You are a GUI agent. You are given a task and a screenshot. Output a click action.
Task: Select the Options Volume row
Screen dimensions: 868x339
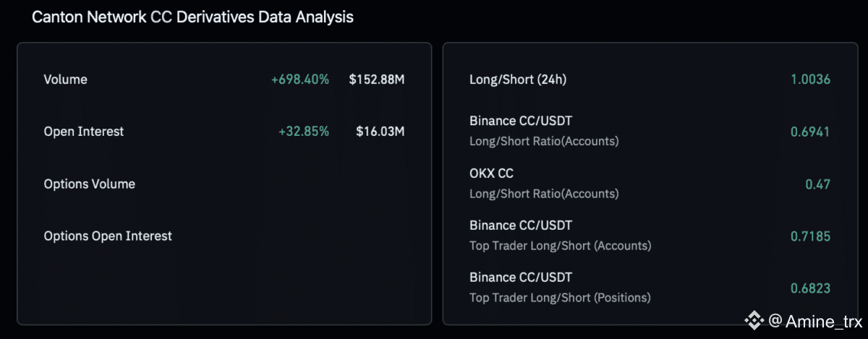[89, 184]
